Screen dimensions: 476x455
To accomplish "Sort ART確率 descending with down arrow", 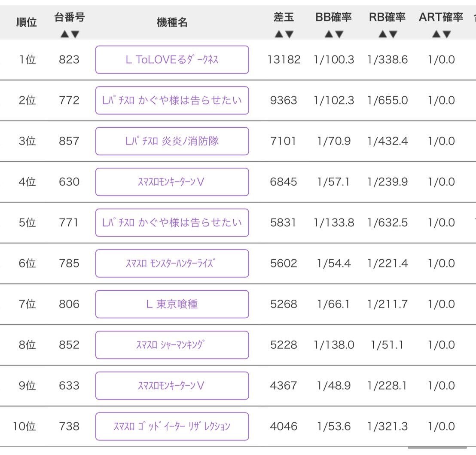I will point(447,34).
